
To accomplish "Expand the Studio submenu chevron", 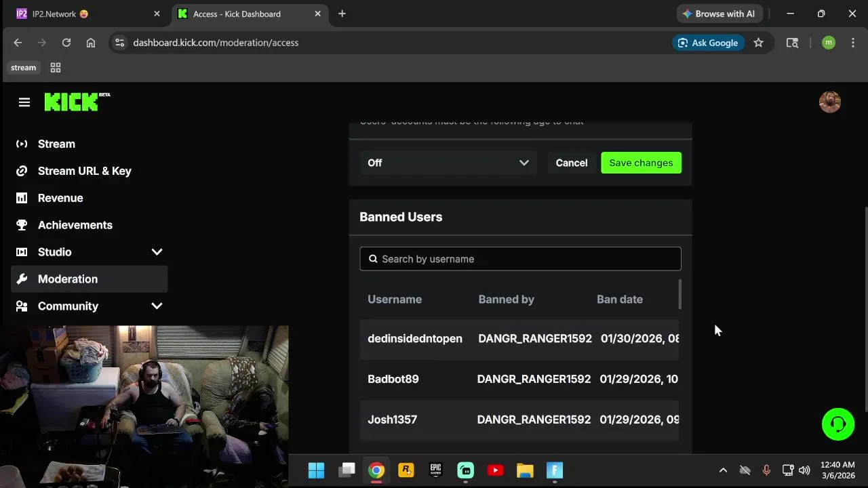I will click(157, 252).
